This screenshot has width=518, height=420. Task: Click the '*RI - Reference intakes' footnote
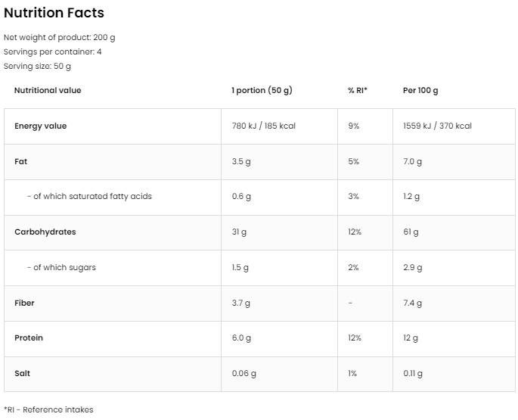click(48, 409)
